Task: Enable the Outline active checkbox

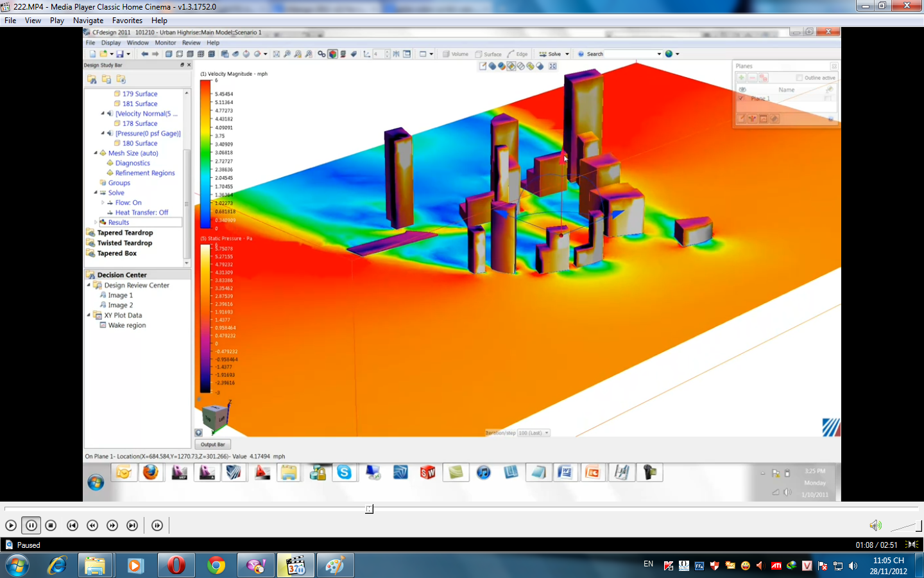Action: [x=799, y=77]
